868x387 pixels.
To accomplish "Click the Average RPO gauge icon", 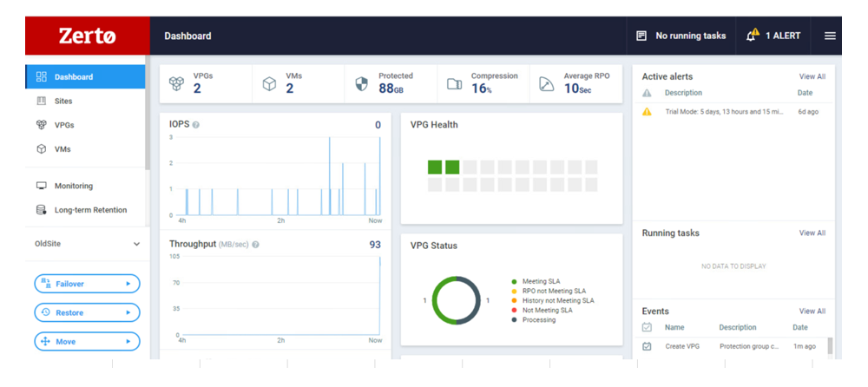I will pos(546,84).
